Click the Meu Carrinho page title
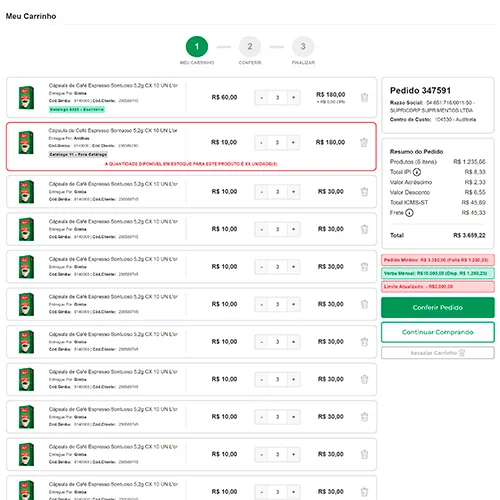500x500 pixels. (31, 16)
